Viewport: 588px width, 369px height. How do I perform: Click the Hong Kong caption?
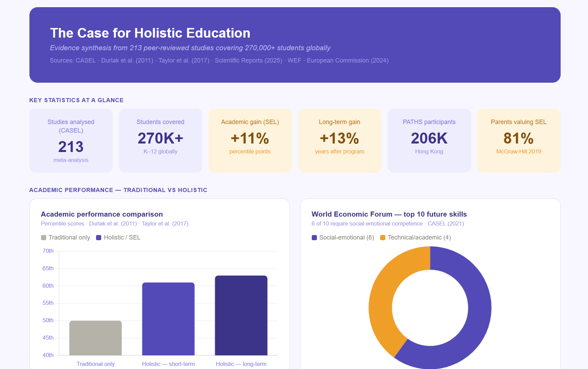click(429, 151)
